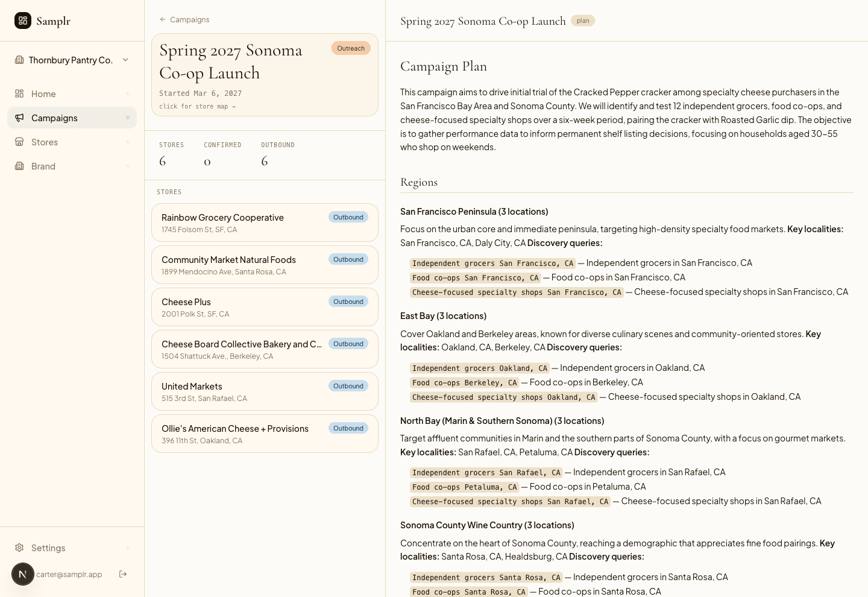Click Outbound badge on Cheese Plus

[x=348, y=302]
